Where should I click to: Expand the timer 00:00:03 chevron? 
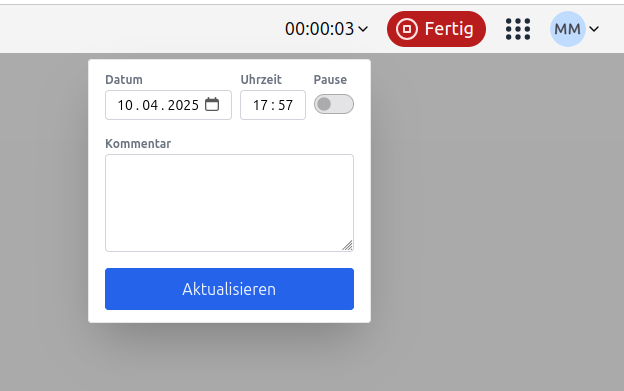tap(363, 29)
